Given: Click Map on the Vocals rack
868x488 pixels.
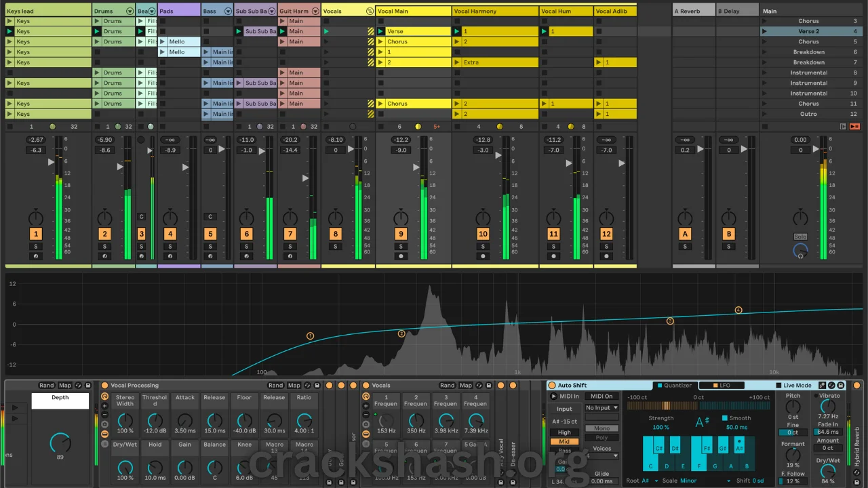Looking at the screenshot, I should click(x=465, y=385).
